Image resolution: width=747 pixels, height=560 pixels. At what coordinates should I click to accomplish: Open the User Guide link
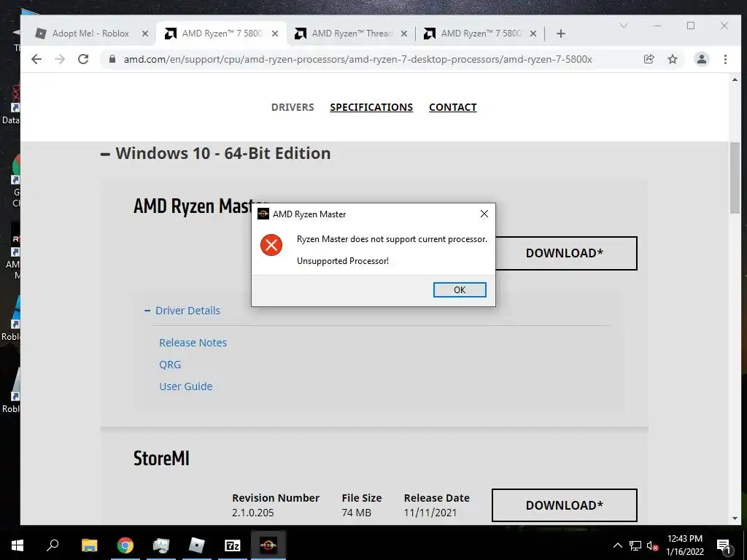click(186, 386)
